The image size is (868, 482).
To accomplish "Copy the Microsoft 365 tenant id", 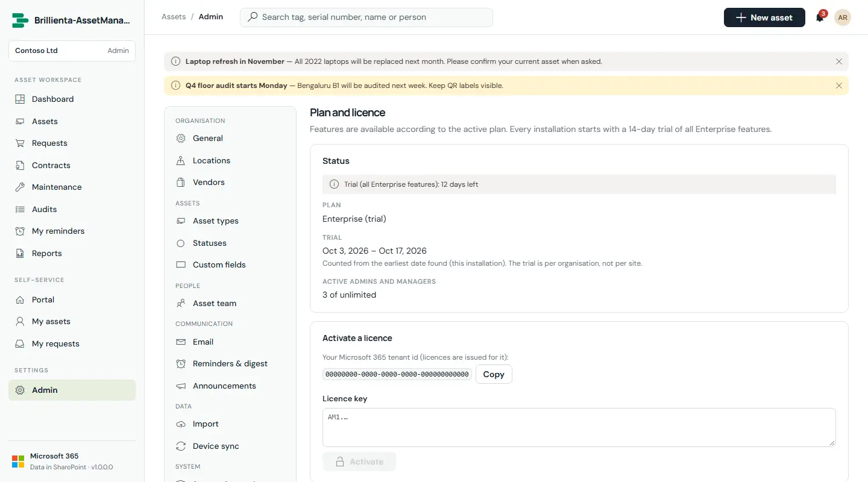I will click(x=494, y=374).
